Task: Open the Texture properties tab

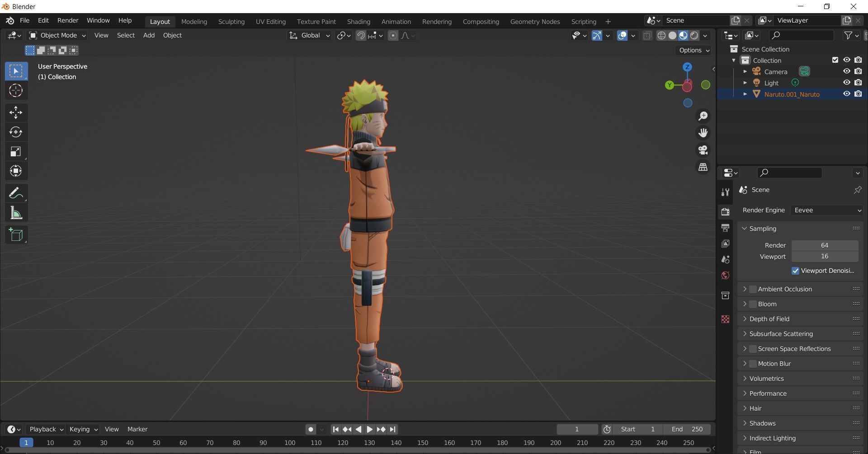Action: (725, 319)
